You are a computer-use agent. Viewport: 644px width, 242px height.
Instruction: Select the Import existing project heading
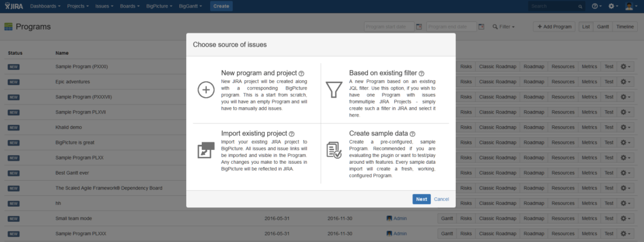coord(254,134)
